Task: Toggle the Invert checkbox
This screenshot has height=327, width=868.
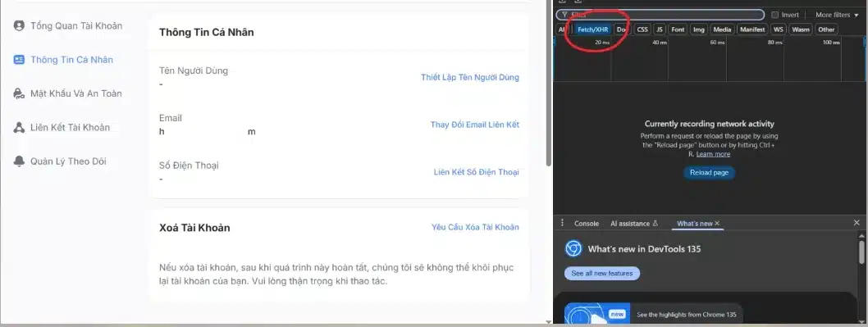Action: click(775, 15)
